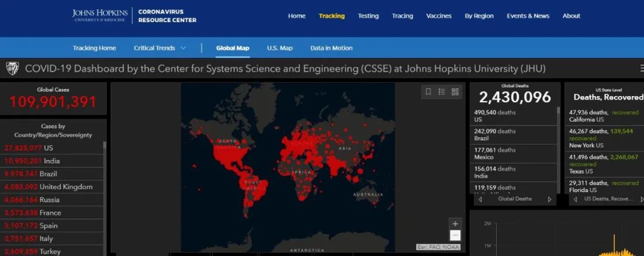Open the About nav item
Screen dimensions: 644x256
coord(571,16)
